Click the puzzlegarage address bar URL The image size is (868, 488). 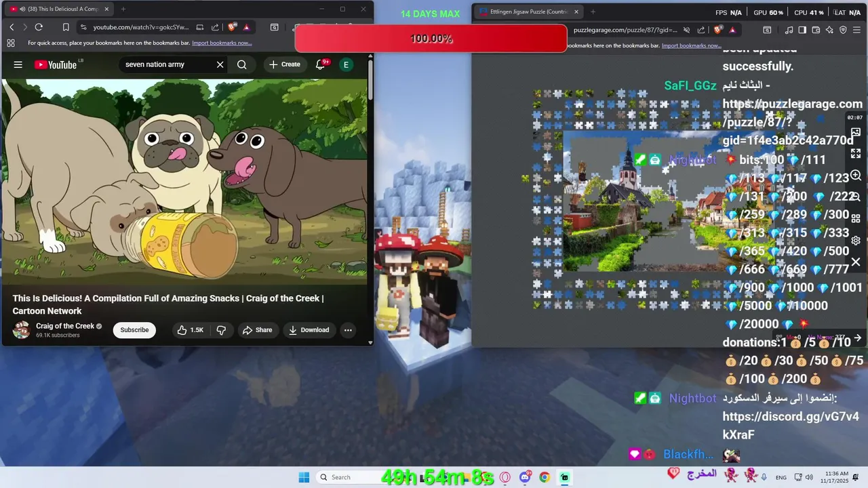tap(625, 30)
